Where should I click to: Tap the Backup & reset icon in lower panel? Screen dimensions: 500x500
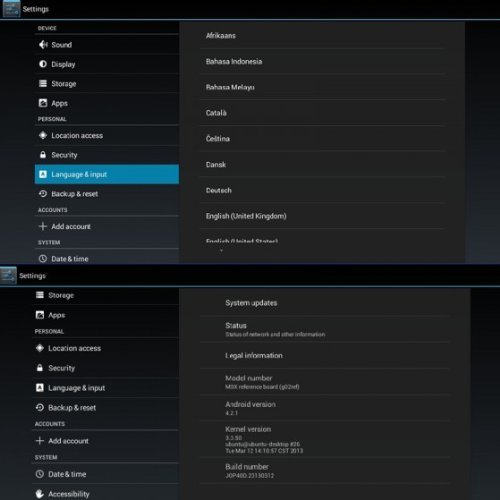40,407
